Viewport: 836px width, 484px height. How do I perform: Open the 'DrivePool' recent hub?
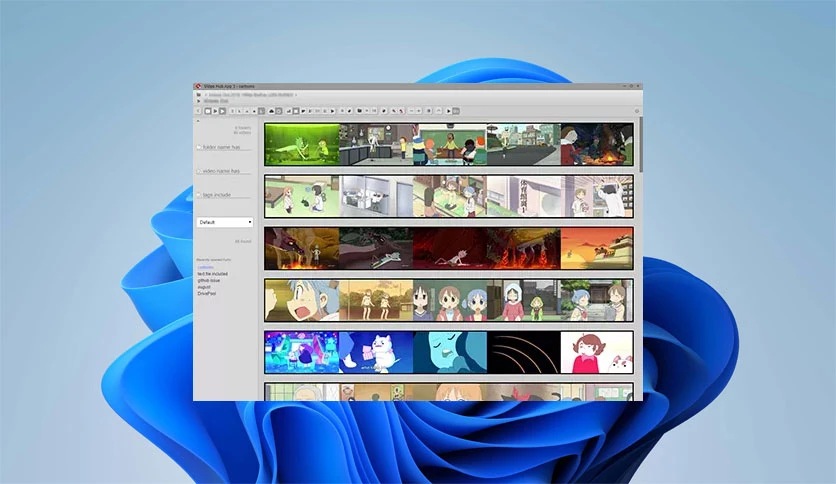point(206,293)
